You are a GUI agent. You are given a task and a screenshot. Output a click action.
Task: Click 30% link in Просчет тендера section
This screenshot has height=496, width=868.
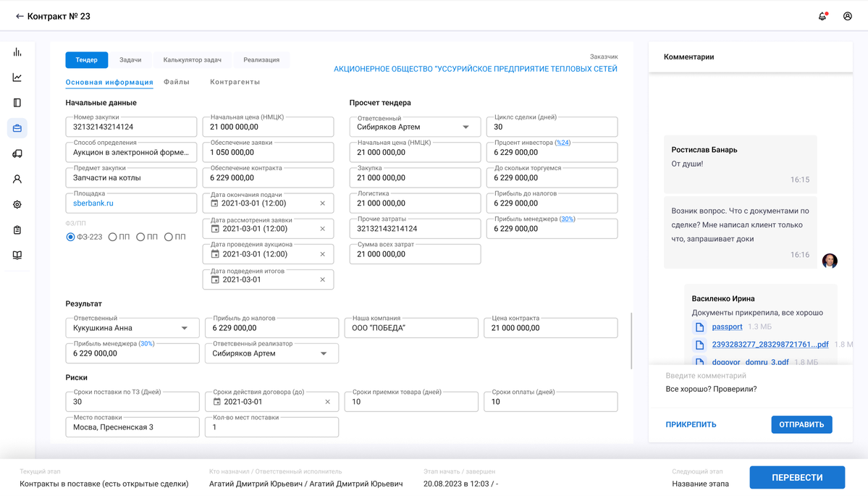(567, 219)
